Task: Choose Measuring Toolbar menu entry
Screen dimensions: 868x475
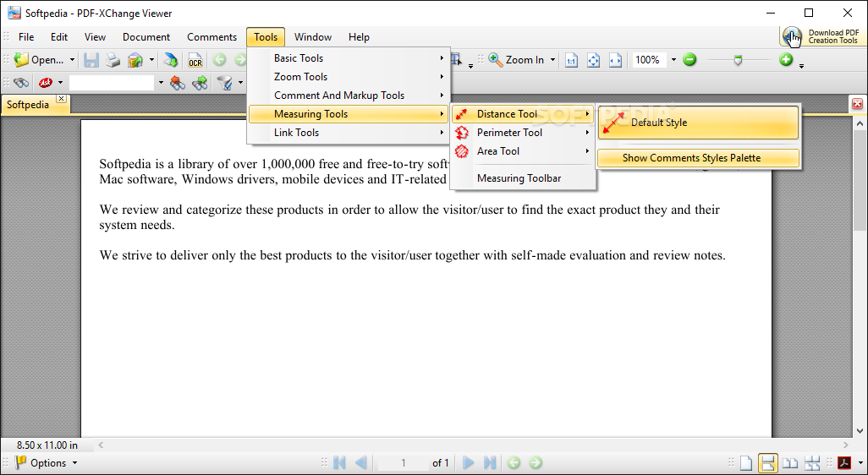Action: 523,178
